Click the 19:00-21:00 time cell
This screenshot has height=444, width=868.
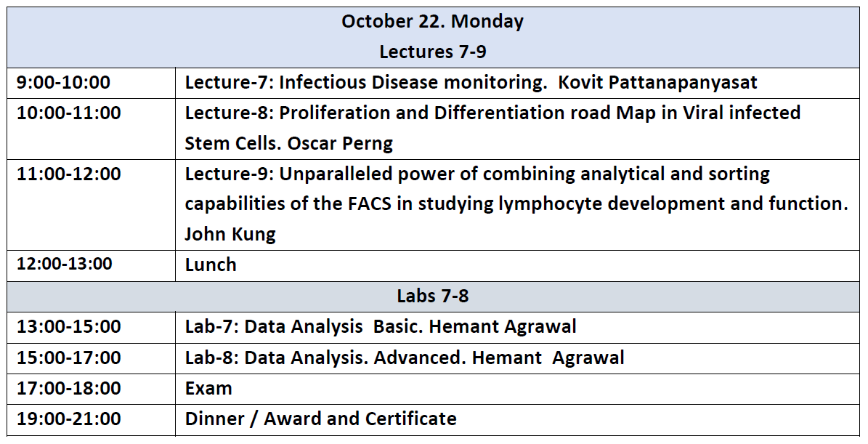point(69,419)
